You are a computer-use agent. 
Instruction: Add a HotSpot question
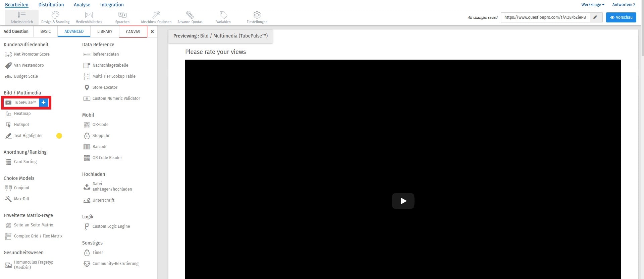click(17, 125)
